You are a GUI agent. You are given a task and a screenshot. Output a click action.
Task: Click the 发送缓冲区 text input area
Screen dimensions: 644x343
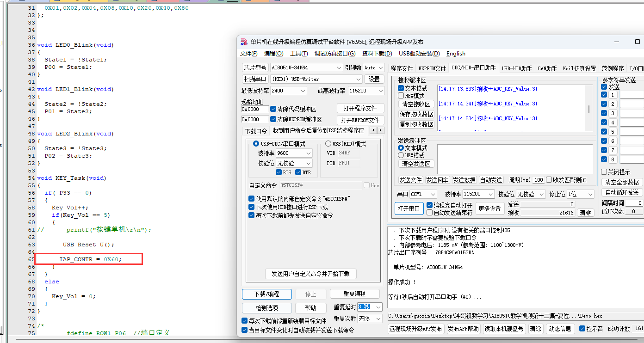point(515,159)
